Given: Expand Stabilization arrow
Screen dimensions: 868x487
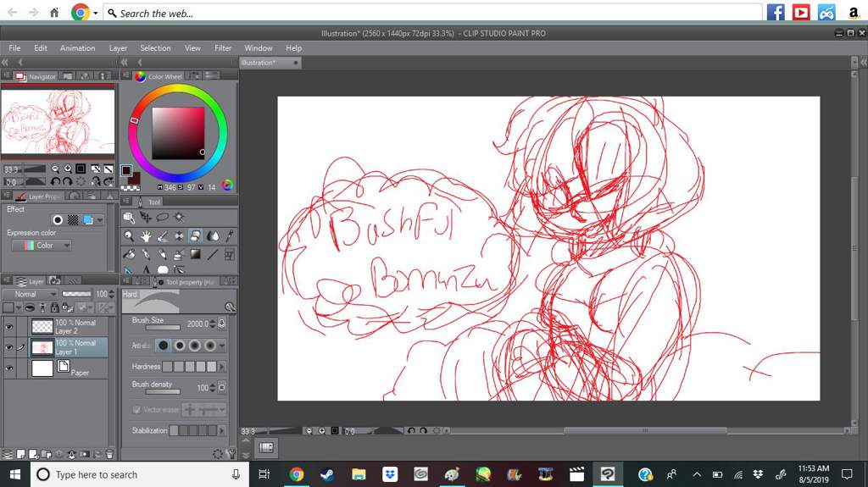Looking at the screenshot, I should coord(223,430).
